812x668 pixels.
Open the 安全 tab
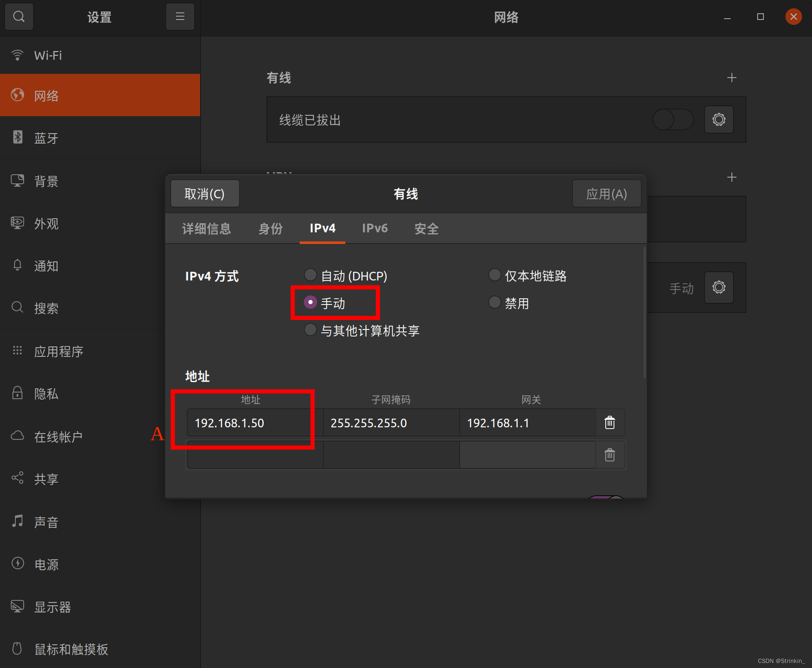pos(426,229)
